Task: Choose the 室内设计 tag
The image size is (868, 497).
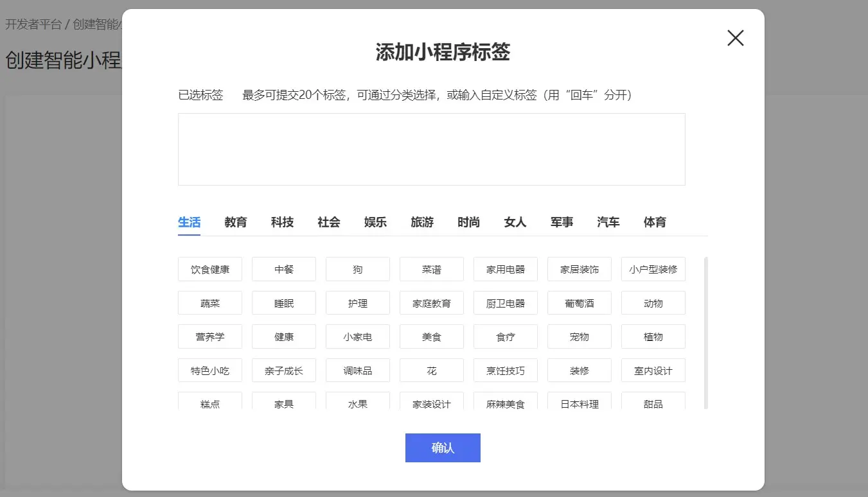Action: 653,371
